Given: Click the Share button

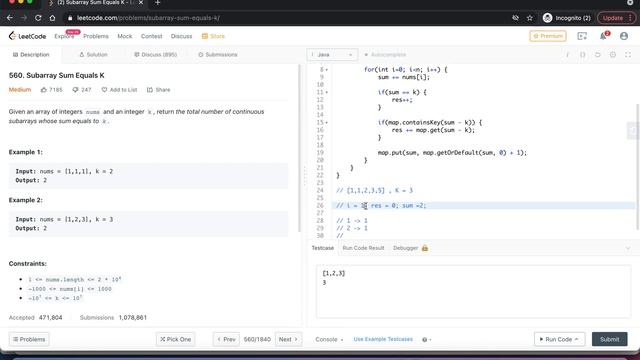Looking at the screenshot, I should (x=158, y=90).
